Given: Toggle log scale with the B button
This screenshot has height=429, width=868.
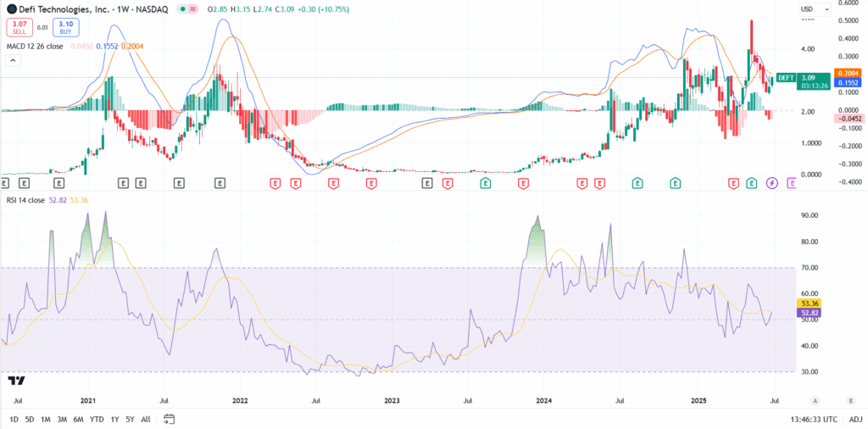Looking at the screenshot, I should (x=850, y=400).
